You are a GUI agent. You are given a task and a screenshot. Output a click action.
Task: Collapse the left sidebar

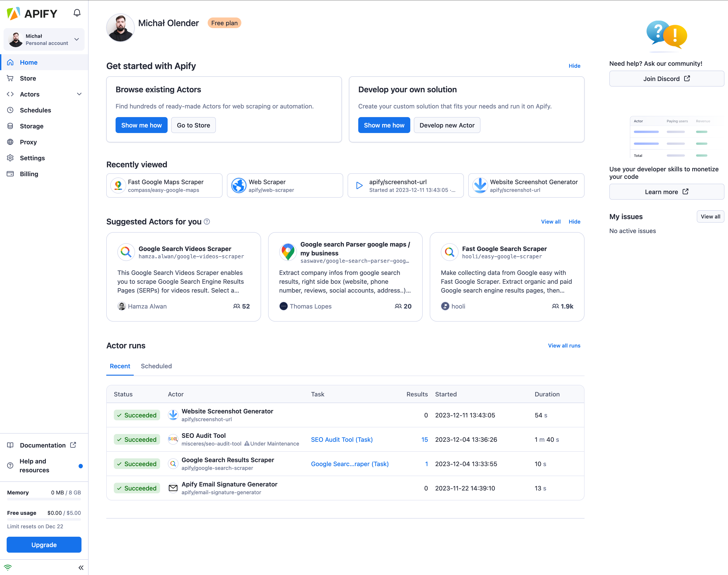81,567
